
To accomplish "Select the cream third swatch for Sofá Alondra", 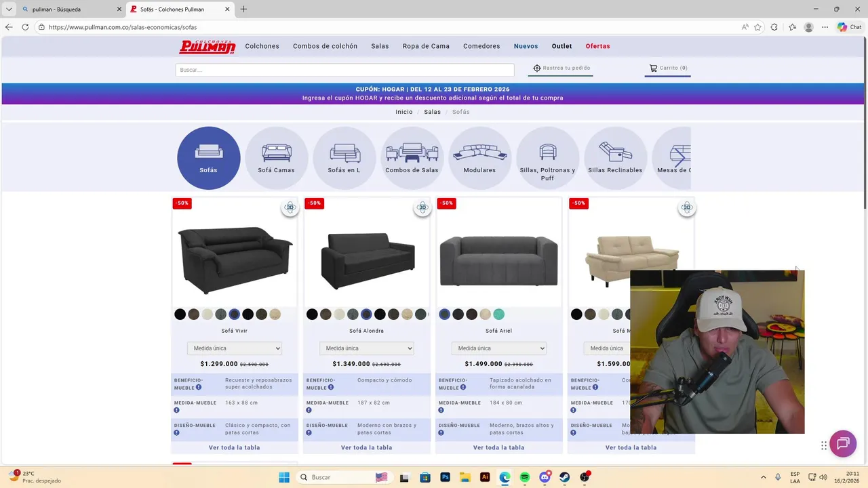I will (339, 314).
